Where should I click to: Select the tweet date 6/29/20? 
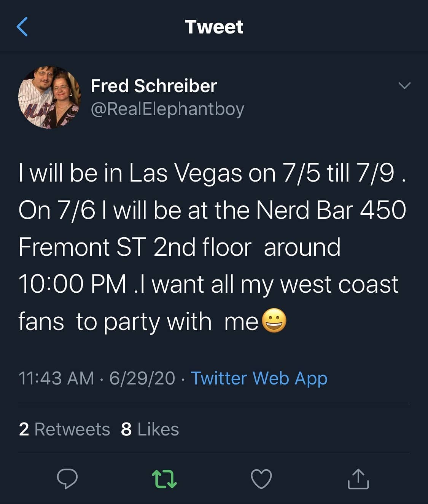(x=142, y=378)
